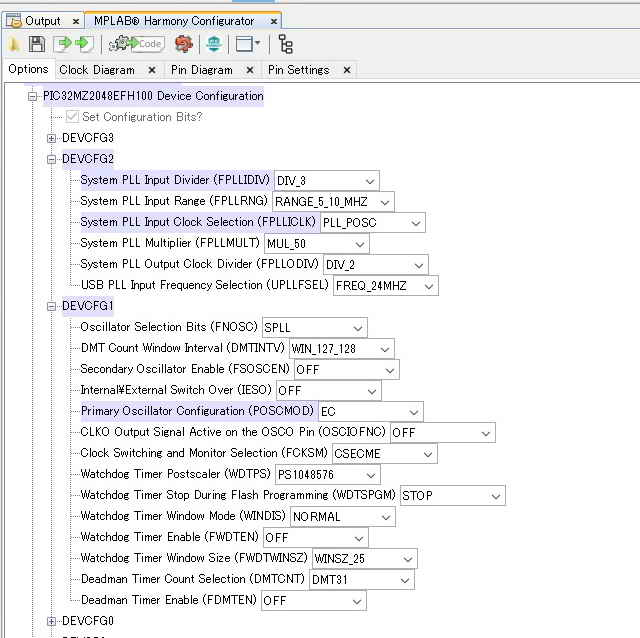
Task: Click 'Oscillator Selection Bits (FNOSC)' label
Action: coord(169,327)
